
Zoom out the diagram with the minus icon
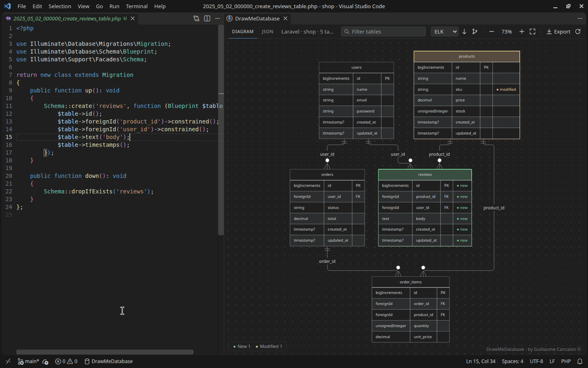(x=492, y=31)
